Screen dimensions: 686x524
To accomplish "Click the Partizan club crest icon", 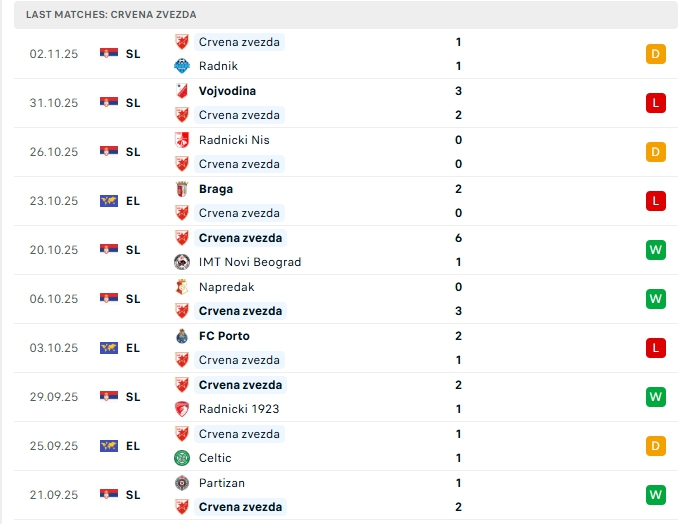I will click(182, 483).
